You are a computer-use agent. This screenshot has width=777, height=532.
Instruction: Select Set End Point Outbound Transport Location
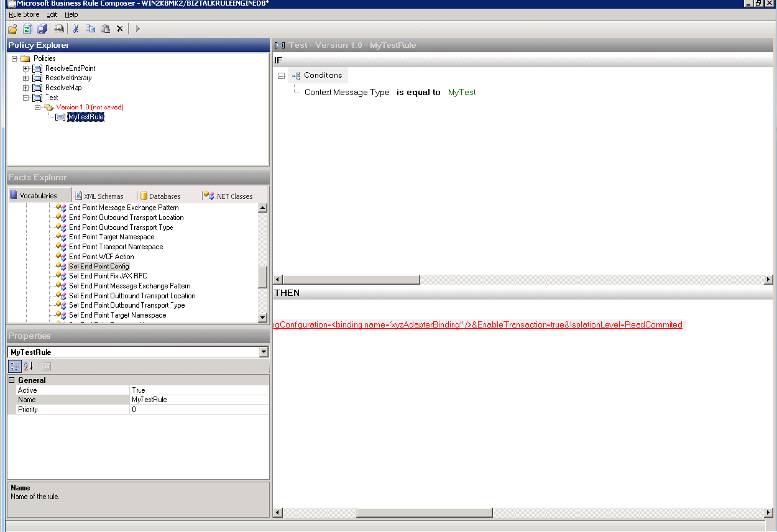coord(132,296)
